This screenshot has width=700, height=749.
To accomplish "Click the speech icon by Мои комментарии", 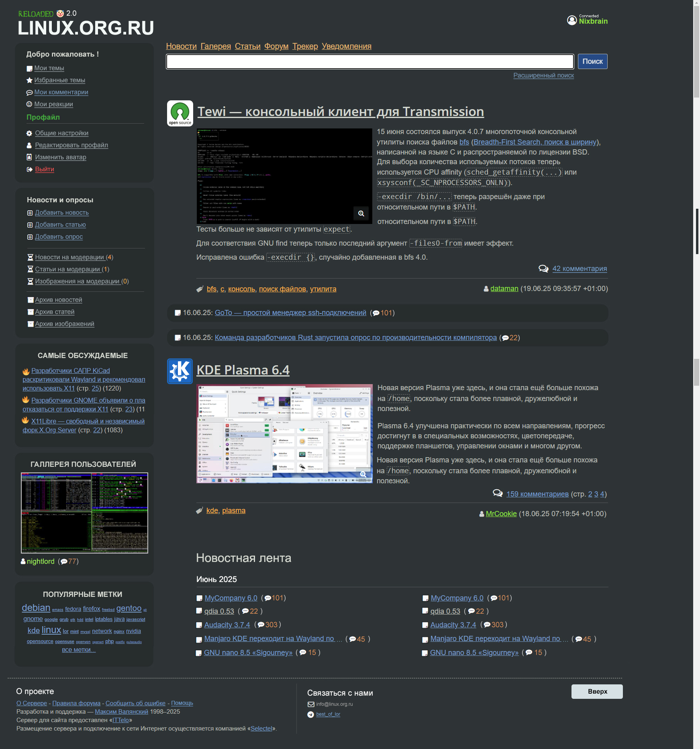I will tap(29, 93).
